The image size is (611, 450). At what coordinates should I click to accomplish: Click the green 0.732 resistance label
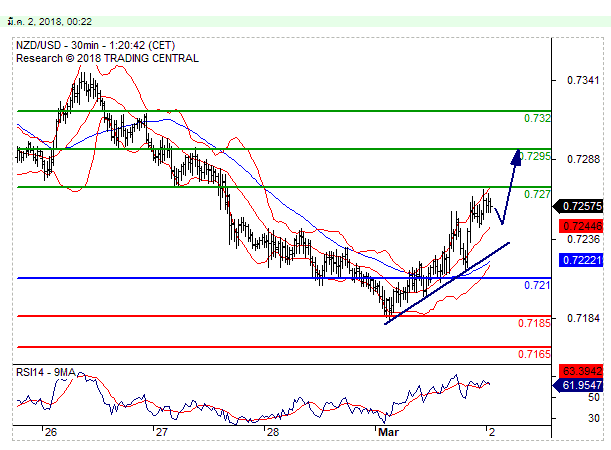pos(537,118)
